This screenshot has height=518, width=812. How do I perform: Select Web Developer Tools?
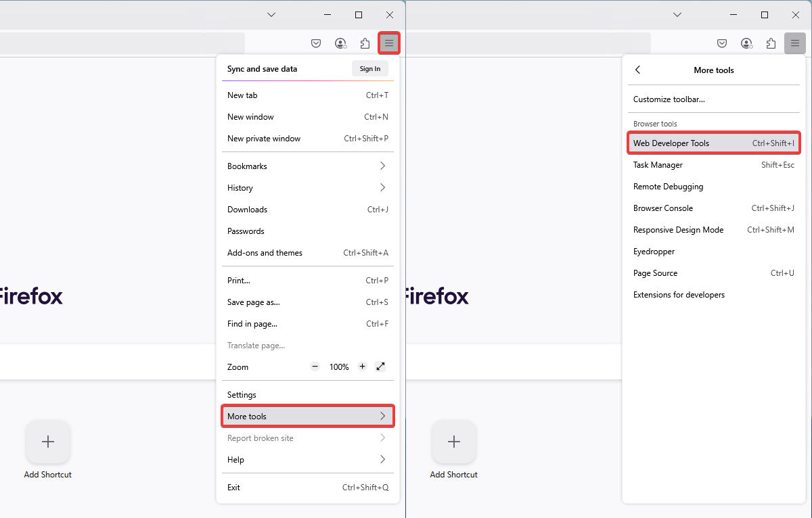pos(713,143)
